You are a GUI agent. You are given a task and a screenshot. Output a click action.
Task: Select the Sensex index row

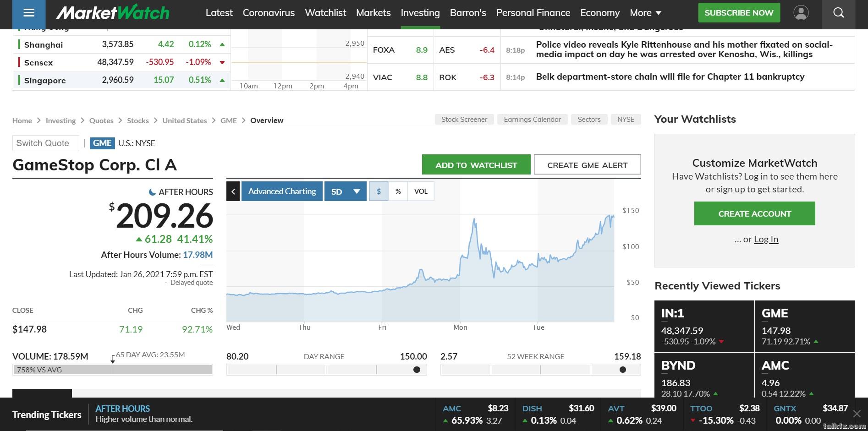pos(121,62)
